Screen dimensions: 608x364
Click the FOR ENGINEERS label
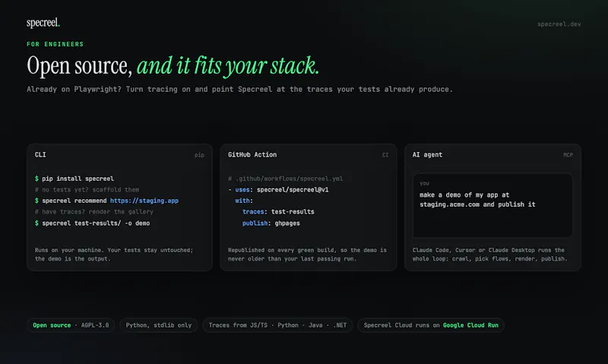(x=55, y=44)
